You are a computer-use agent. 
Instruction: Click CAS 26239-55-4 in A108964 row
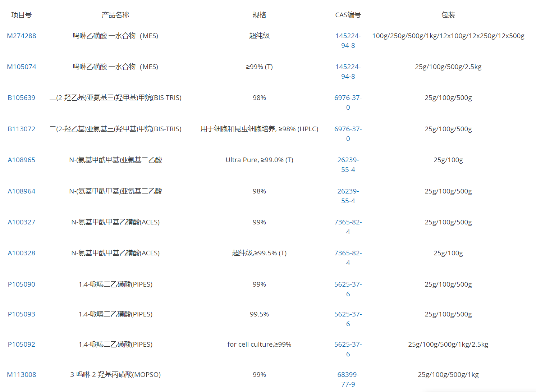[348, 196]
